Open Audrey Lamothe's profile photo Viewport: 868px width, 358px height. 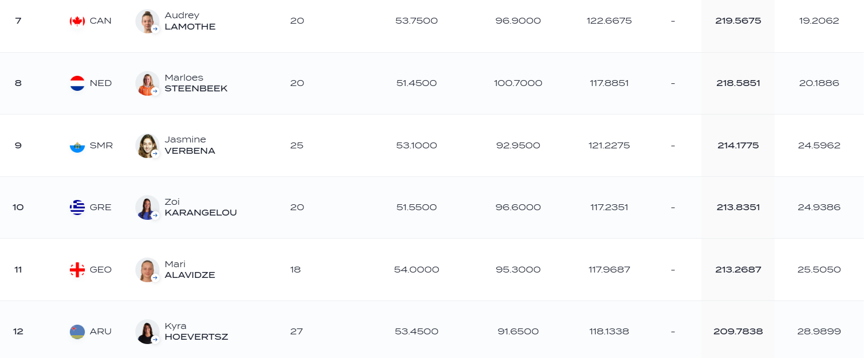(x=147, y=21)
